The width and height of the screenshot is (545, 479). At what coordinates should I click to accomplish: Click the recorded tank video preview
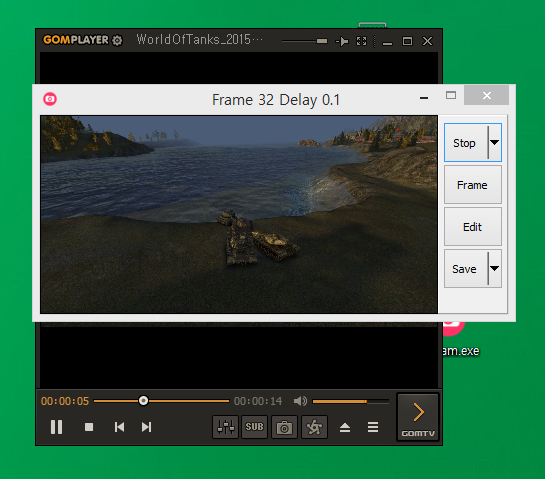click(x=239, y=214)
